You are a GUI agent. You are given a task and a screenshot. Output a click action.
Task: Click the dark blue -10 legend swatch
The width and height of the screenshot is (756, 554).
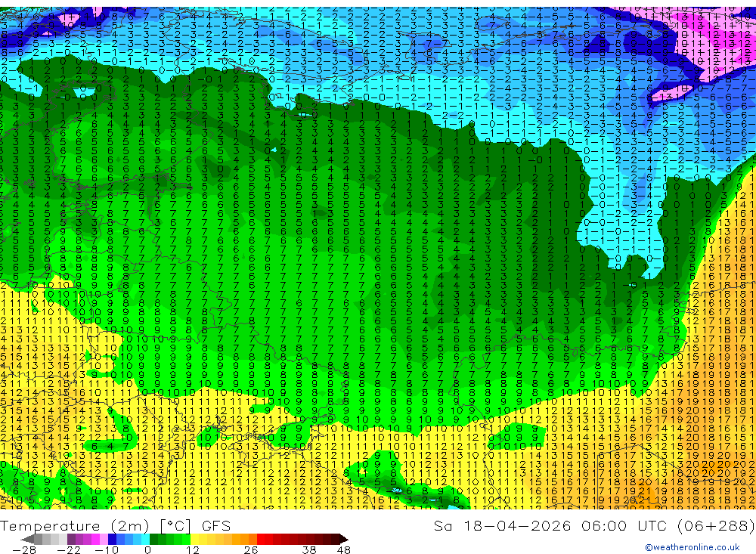click(112, 539)
